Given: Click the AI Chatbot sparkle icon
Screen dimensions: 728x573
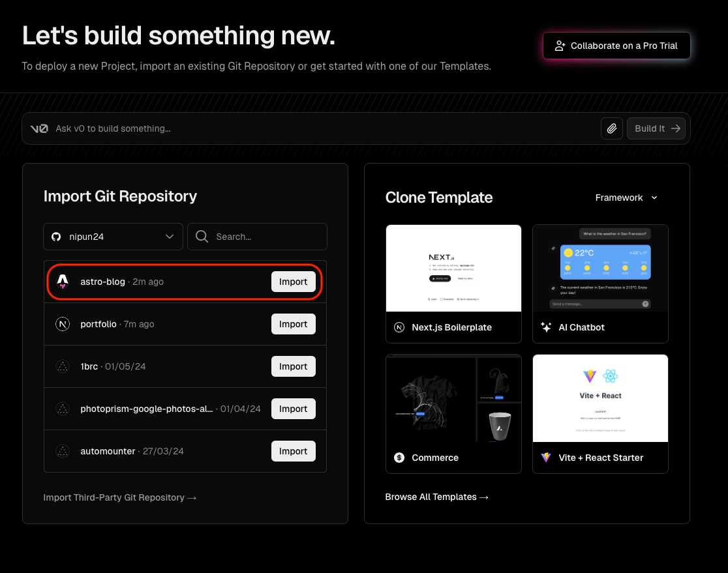Looking at the screenshot, I should [546, 327].
